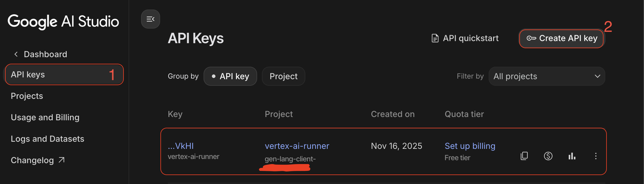The width and height of the screenshot is (644, 184).
Task: Enable the API key radio indicator
Action: point(213,76)
